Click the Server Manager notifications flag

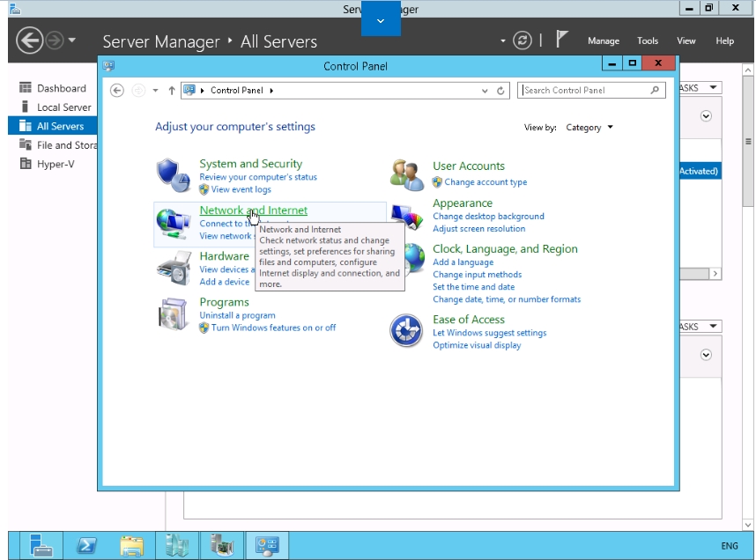pos(562,41)
